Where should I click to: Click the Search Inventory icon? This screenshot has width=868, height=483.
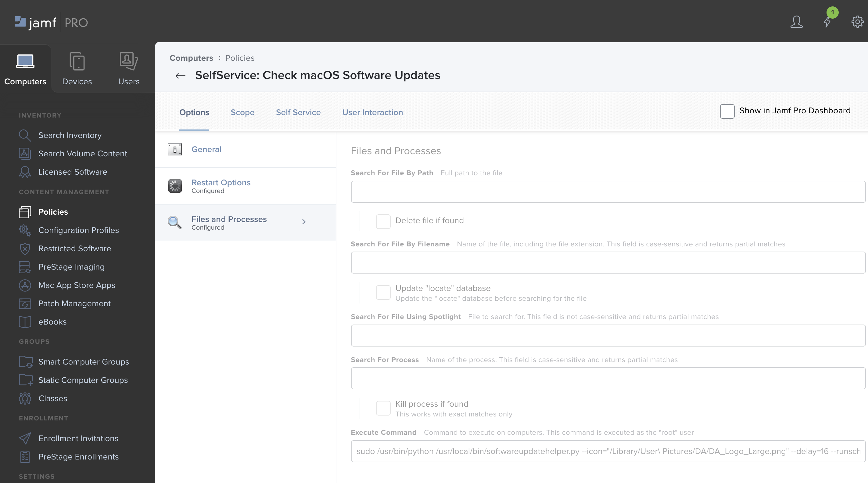tap(24, 134)
